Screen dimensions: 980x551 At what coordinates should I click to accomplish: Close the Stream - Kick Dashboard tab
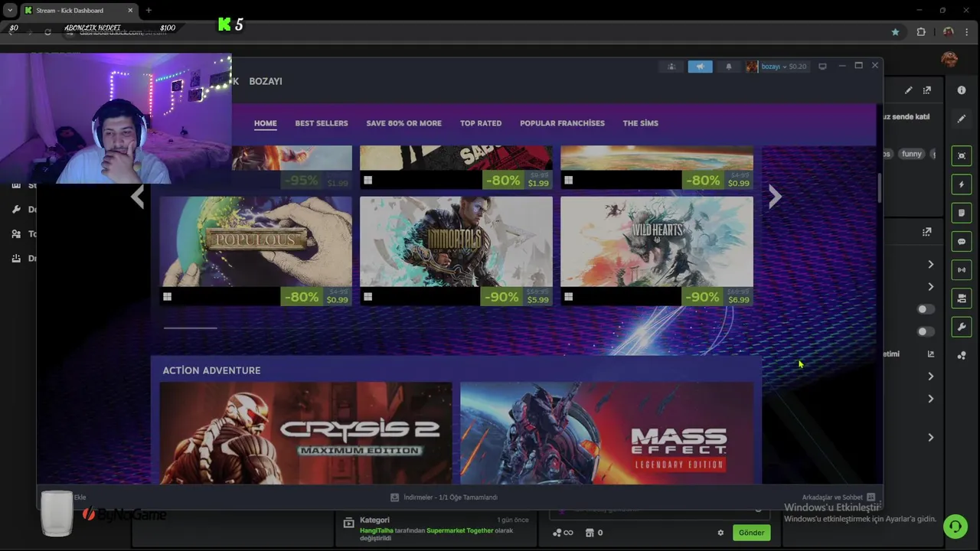pyautogui.click(x=129, y=10)
